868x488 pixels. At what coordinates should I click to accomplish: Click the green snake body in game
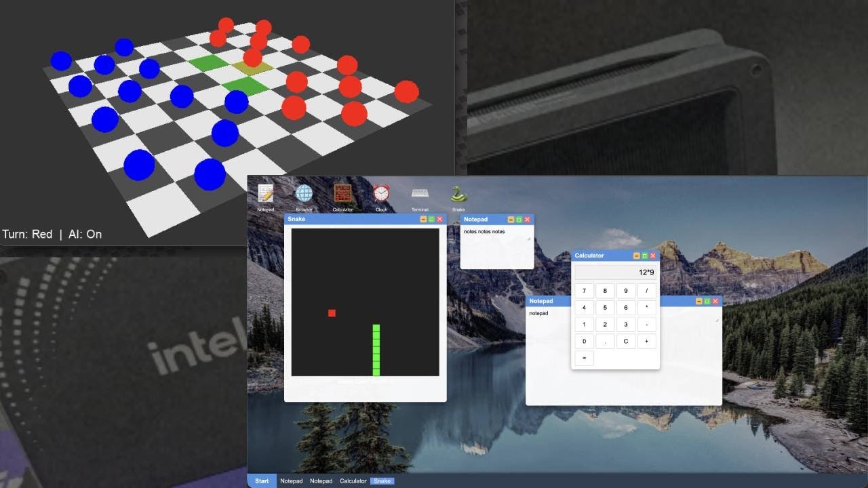(x=376, y=350)
